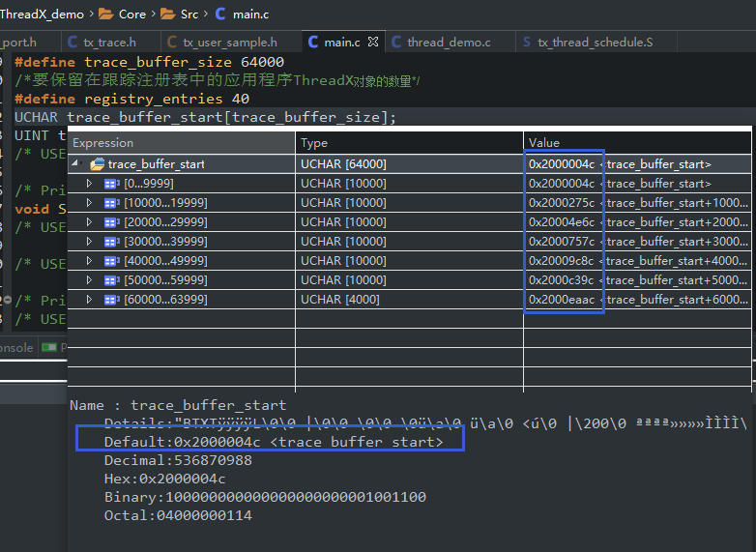This screenshot has width=756, height=552.
Task: Click the tx_thread_schedule.S tab file icon
Action: pyautogui.click(x=527, y=42)
